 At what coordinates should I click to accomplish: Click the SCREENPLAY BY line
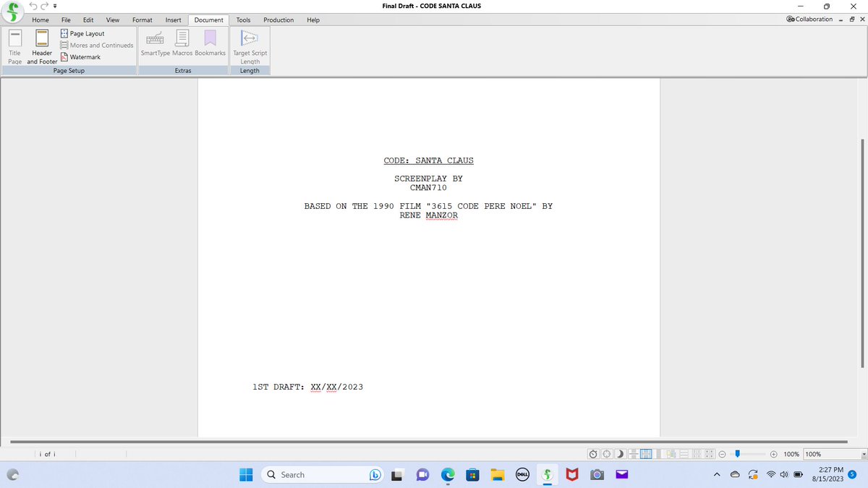[x=428, y=179]
